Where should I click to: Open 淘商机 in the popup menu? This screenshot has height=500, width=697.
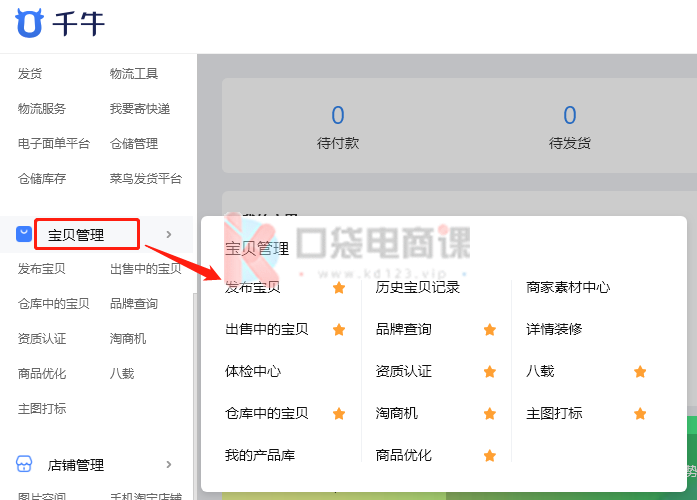397,413
